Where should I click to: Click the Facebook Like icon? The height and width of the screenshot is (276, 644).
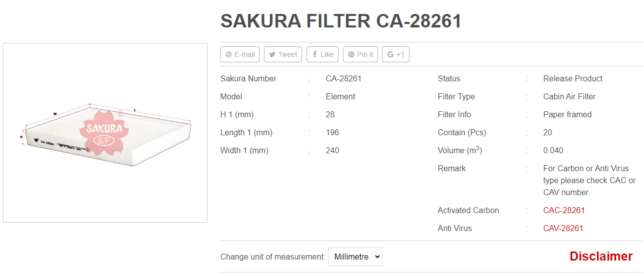(315, 54)
